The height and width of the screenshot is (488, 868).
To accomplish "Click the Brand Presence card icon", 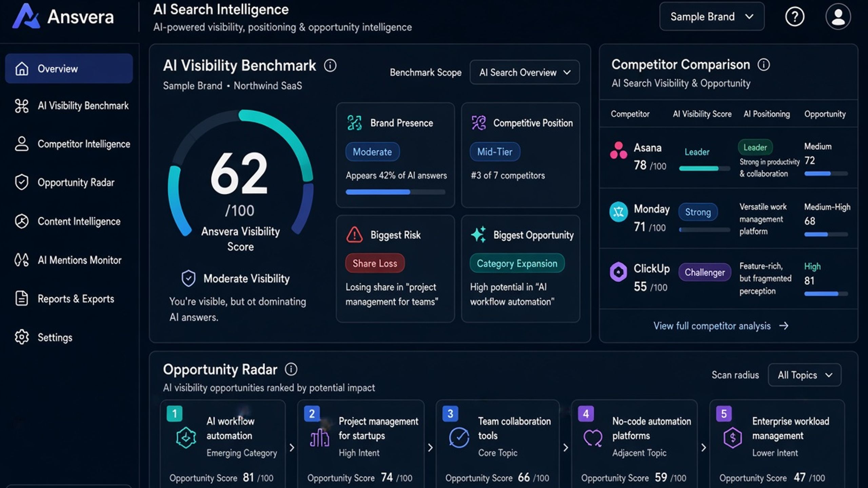I will point(354,123).
